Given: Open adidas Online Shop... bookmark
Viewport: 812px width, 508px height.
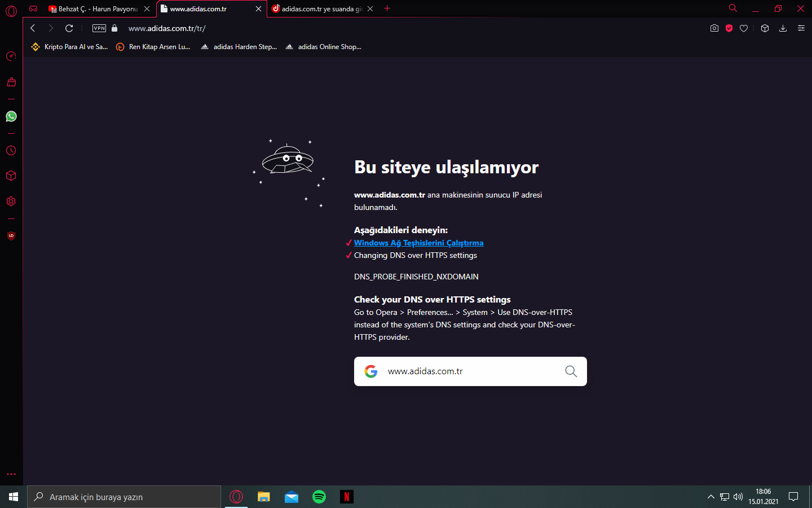Looking at the screenshot, I should (324, 47).
